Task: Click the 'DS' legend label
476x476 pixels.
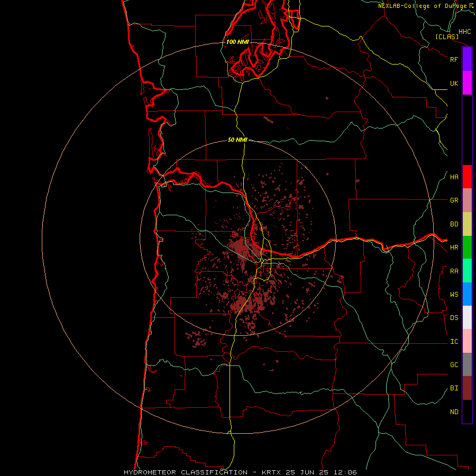Action: [454, 318]
